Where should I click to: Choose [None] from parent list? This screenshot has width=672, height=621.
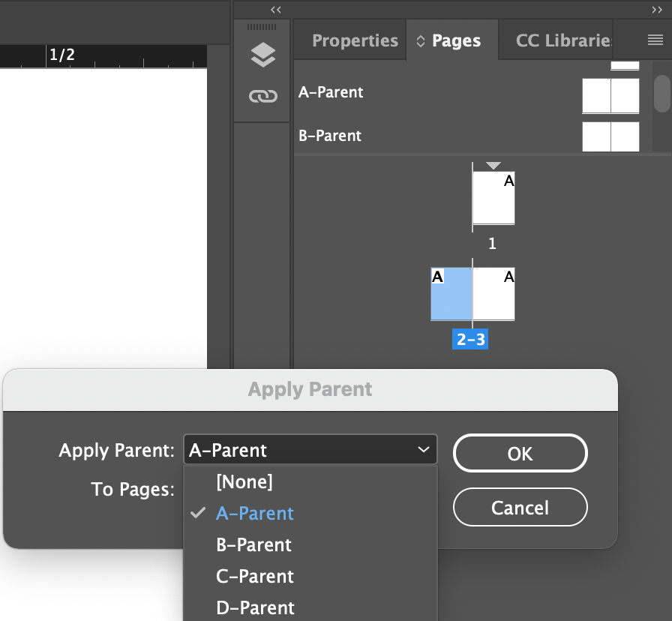(x=244, y=481)
